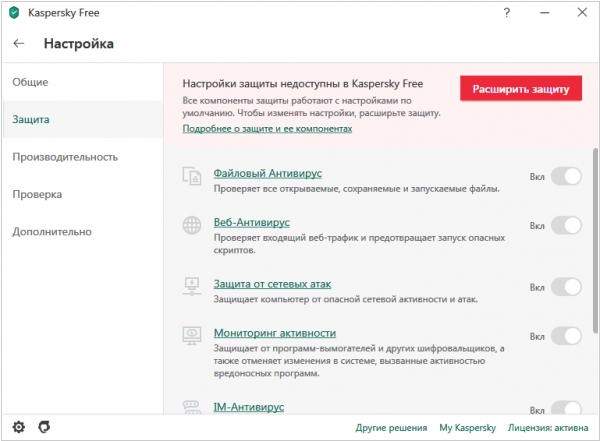The image size is (600, 441).
Task: Click the vertical scrollbar thumb
Action: (x=595, y=240)
